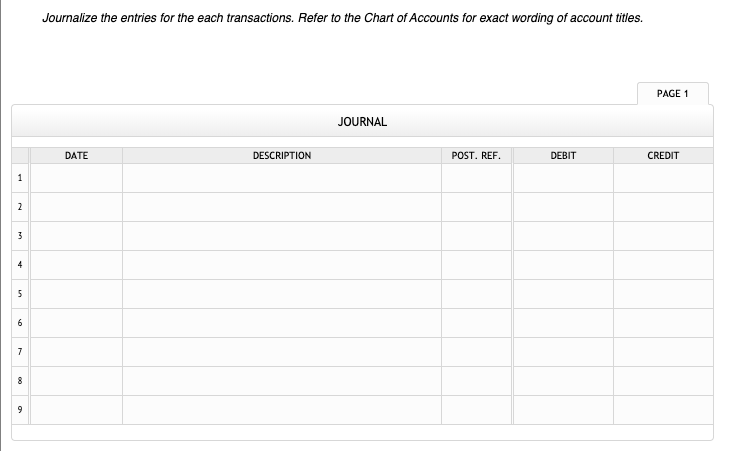Click the DATE column header
731x451 pixels.
click(76, 156)
